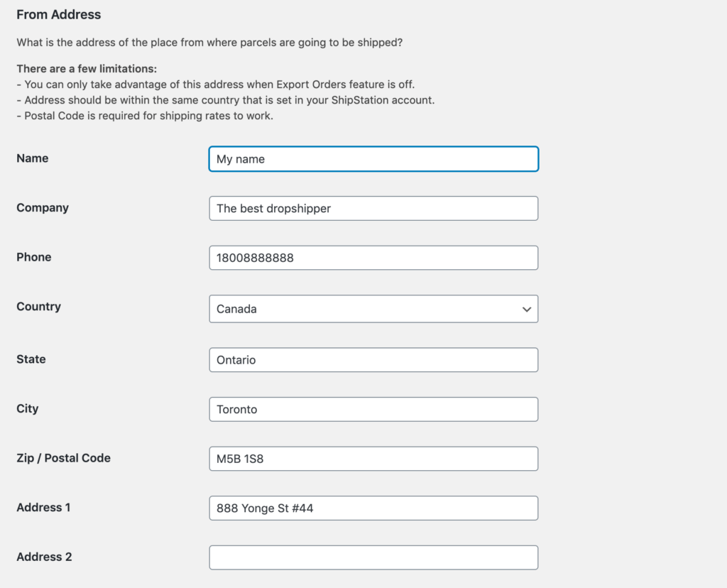Click the 'Country' field label
This screenshot has width=727, height=588.
click(x=38, y=307)
